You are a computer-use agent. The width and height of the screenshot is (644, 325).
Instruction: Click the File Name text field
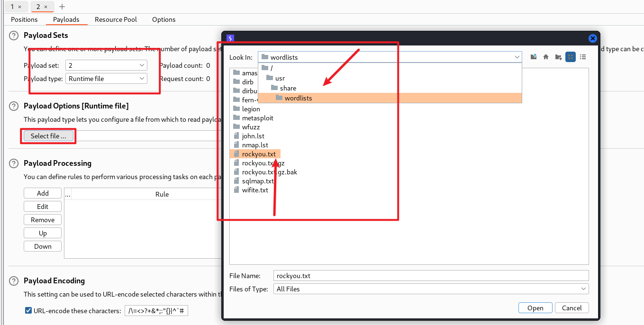click(x=431, y=276)
